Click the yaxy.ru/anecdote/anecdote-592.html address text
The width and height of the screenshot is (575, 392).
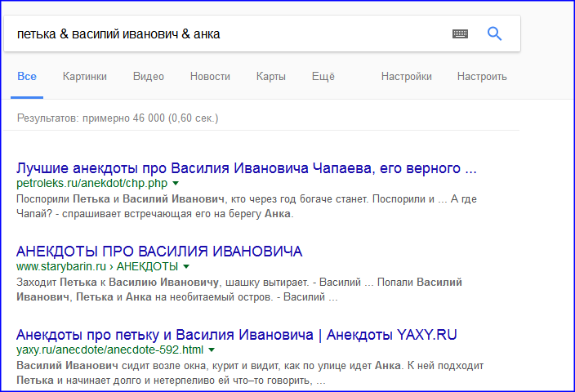pos(109,350)
